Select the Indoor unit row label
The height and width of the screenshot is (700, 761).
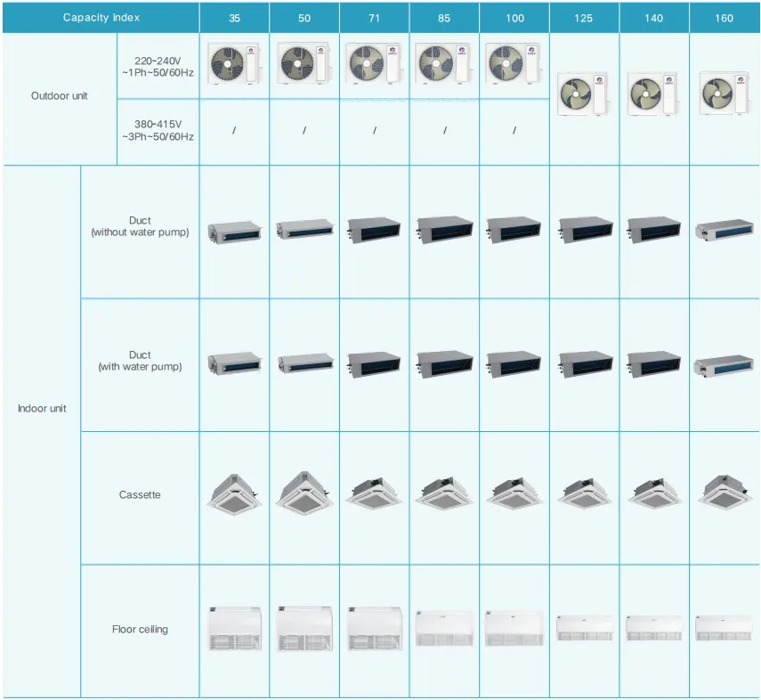click(x=41, y=409)
